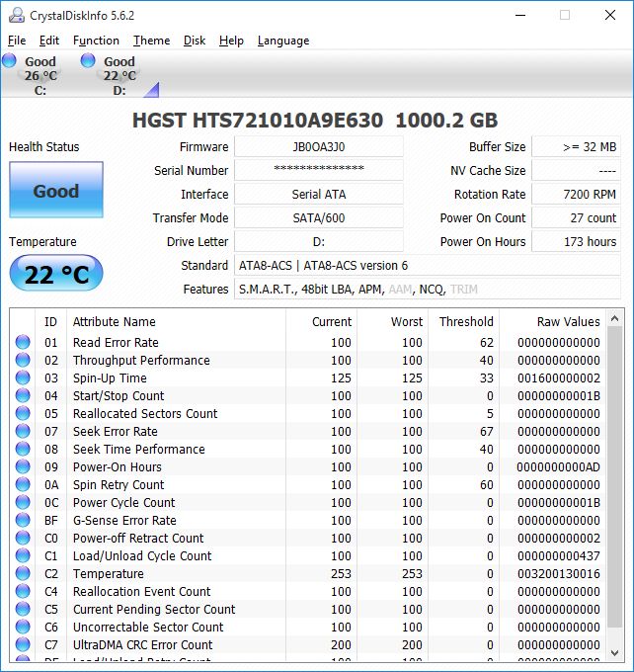The width and height of the screenshot is (634, 672).
Task: Click the Drive Letter field D:
Action: click(319, 242)
